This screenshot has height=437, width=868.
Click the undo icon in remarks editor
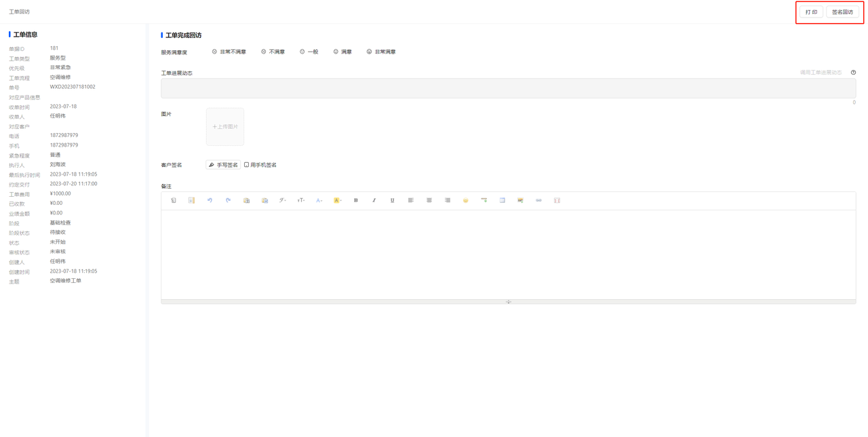click(210, 200)
